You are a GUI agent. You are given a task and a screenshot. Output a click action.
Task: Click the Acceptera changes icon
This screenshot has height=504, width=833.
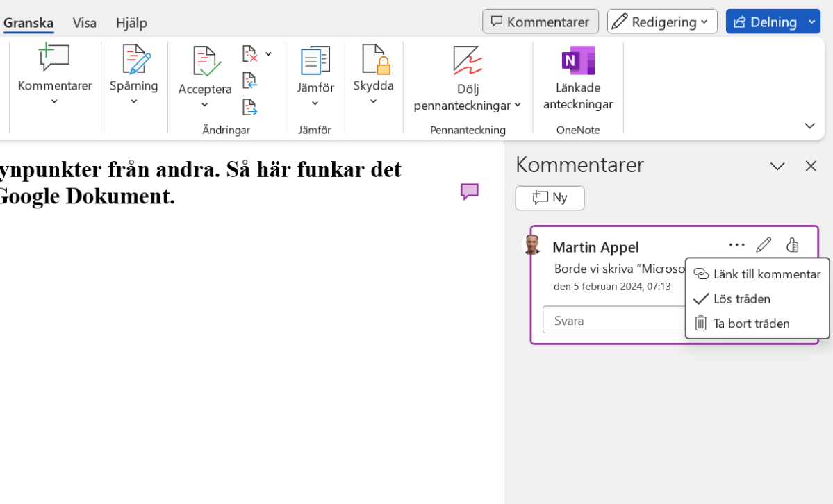[x=205, y=62]
